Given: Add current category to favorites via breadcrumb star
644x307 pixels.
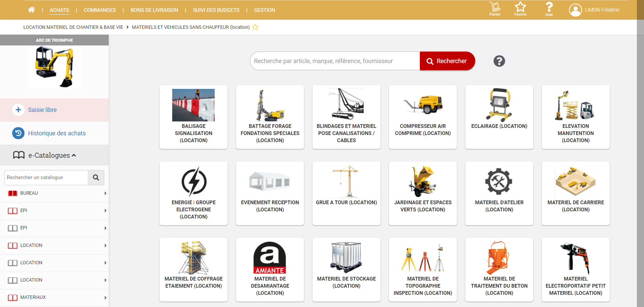Looking at the screenshot, I should [255, 27].
